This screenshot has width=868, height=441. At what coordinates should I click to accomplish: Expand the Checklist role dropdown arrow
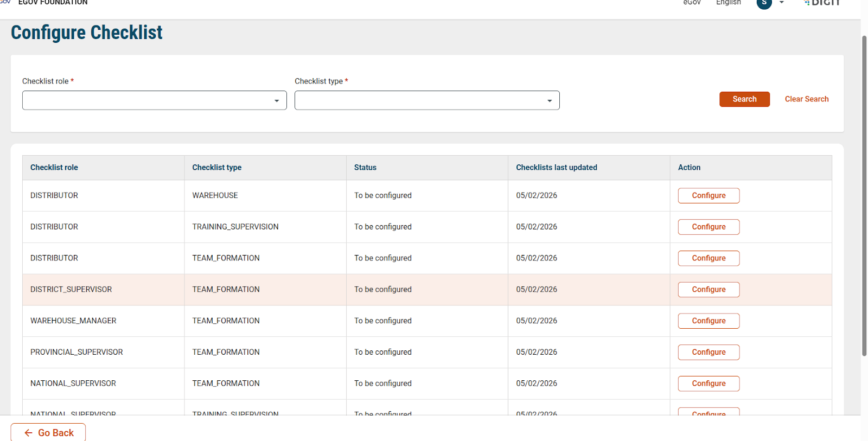pos(277,101)
